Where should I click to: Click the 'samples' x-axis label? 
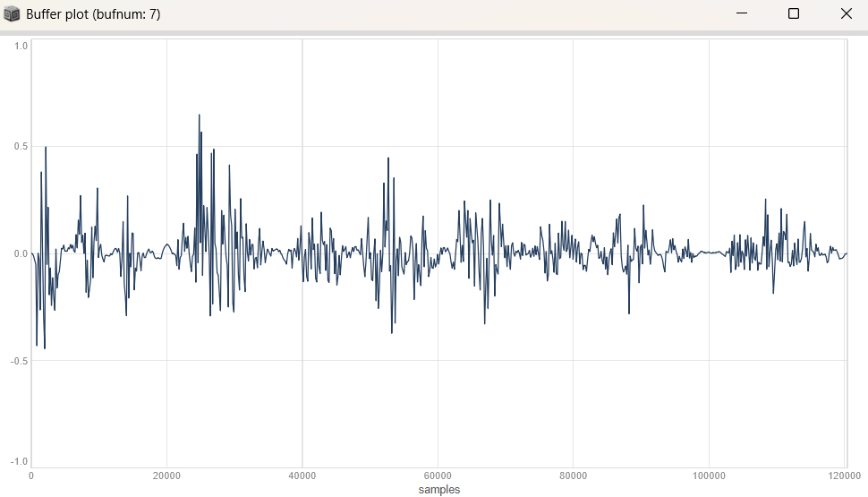click(439, 489)
